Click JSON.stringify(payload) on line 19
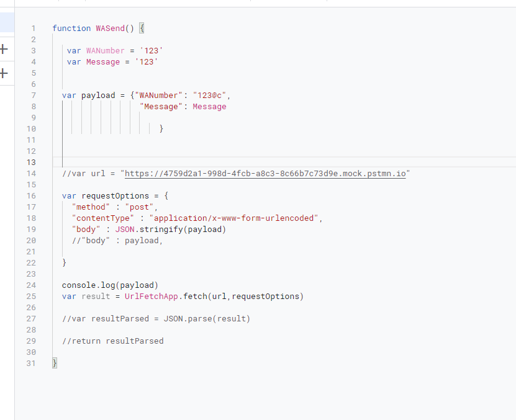The height and width of the screenshot is (420, 516). point(171,230)
